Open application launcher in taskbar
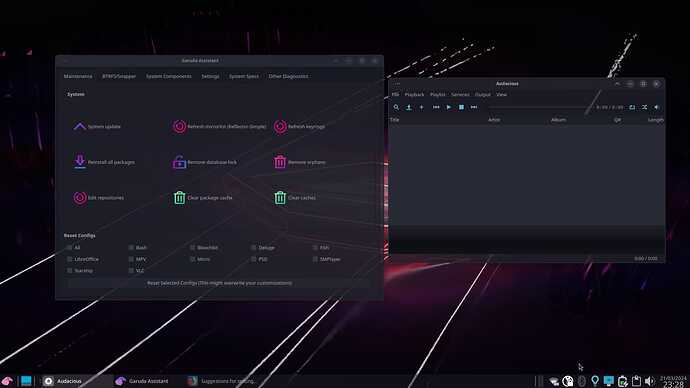Viewport: 690px width, 388px height. click(7, 381)
